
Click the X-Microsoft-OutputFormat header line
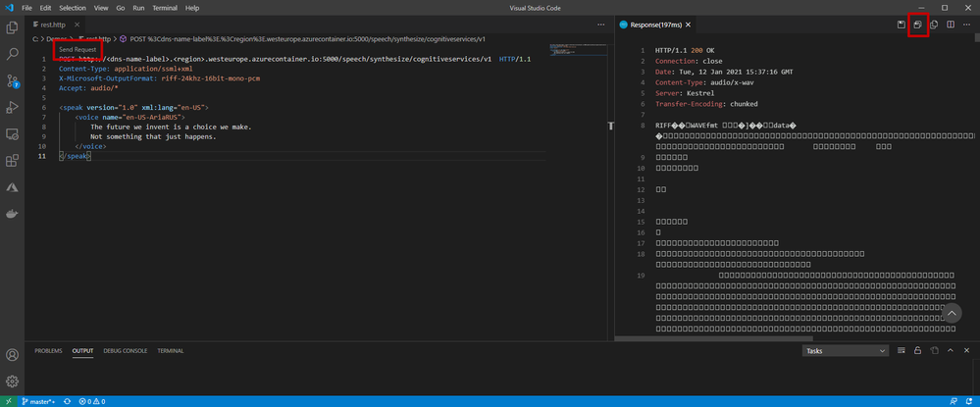coord(159,78)
